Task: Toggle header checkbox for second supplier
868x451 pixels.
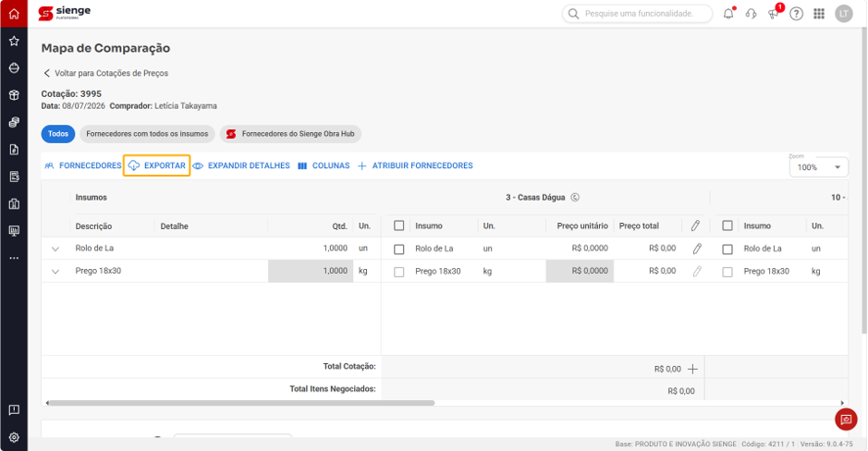Action: pos(727,225)
